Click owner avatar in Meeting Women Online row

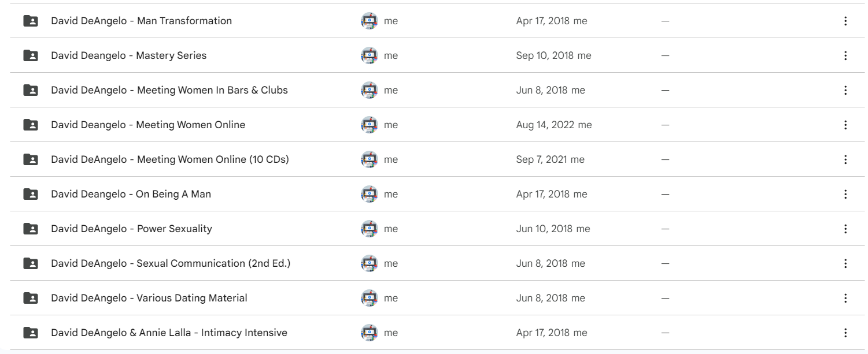pyautogui.click(x=369, y=125)
